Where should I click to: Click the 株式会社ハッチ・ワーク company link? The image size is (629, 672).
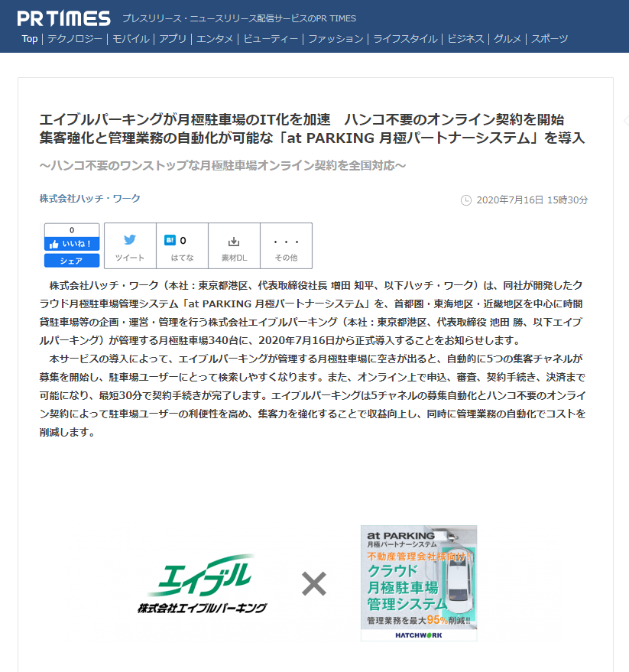(x=90, y=199)
